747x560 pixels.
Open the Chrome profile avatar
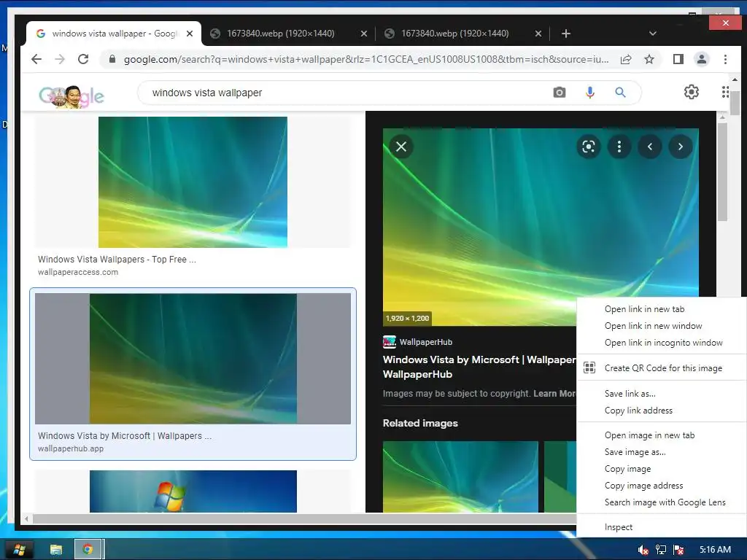point(701,59)
